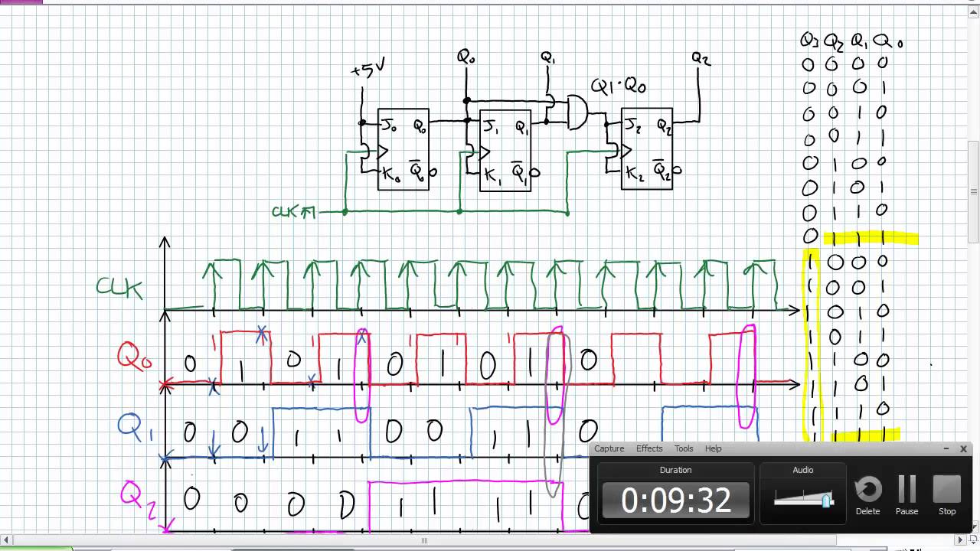Click the 0:09:32 duration display
The height and width of the screenshot is (551, 980).
[x=675, y=500]
